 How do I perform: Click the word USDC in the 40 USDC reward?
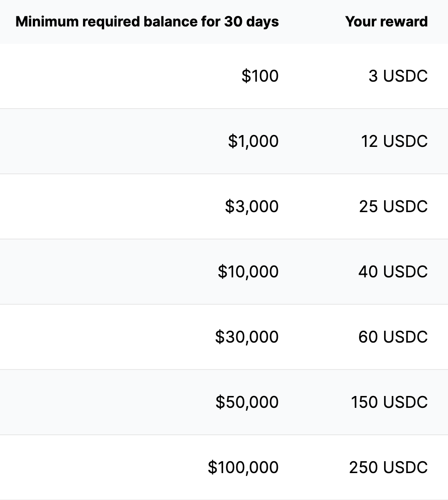pos(405,271)
